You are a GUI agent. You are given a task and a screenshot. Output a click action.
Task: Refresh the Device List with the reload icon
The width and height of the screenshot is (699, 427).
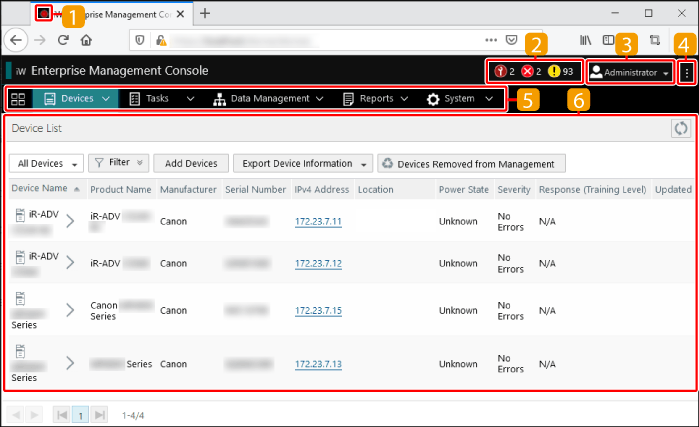pos(680,128)
